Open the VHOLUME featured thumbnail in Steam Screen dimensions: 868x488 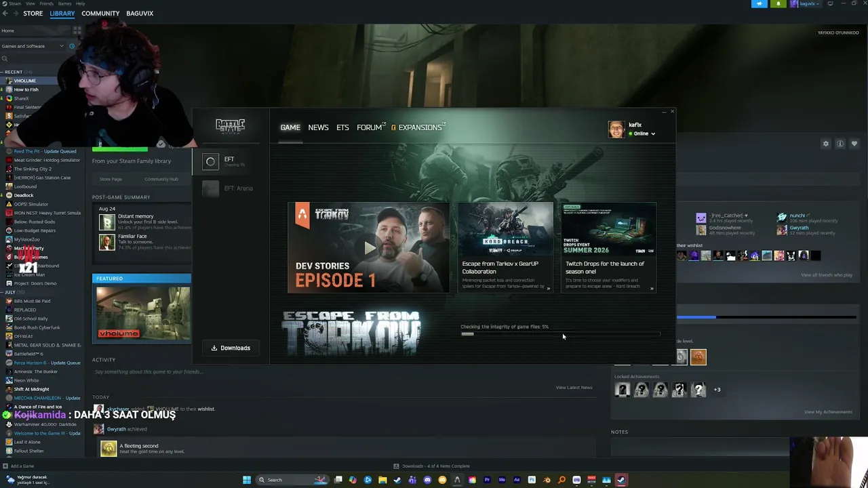click(142, 313)
